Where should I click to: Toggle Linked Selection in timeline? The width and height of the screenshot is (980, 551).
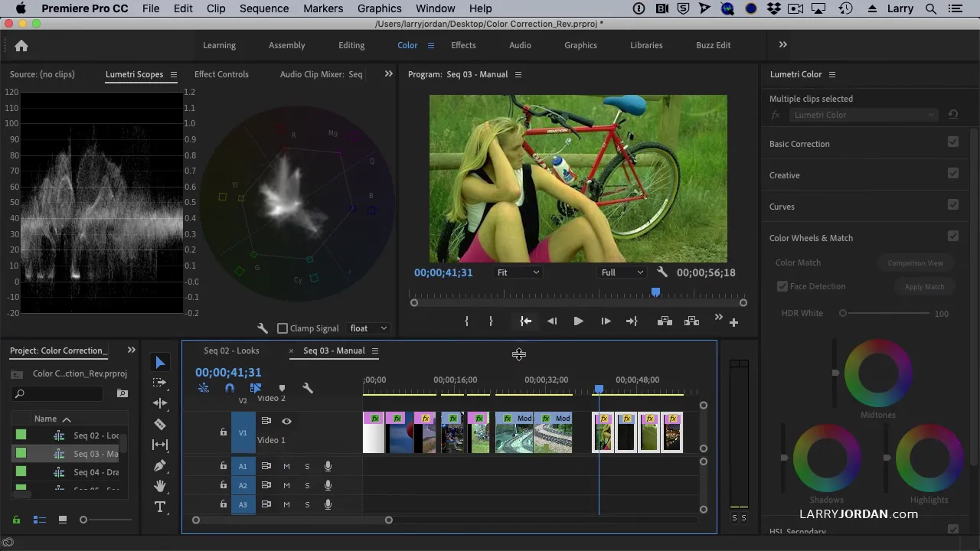click(256, 388)
